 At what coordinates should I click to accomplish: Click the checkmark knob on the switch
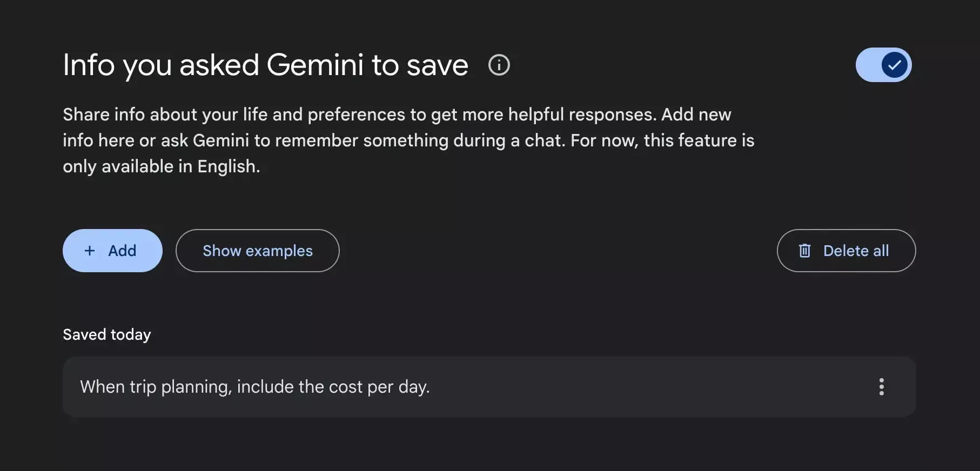[894, 65]
